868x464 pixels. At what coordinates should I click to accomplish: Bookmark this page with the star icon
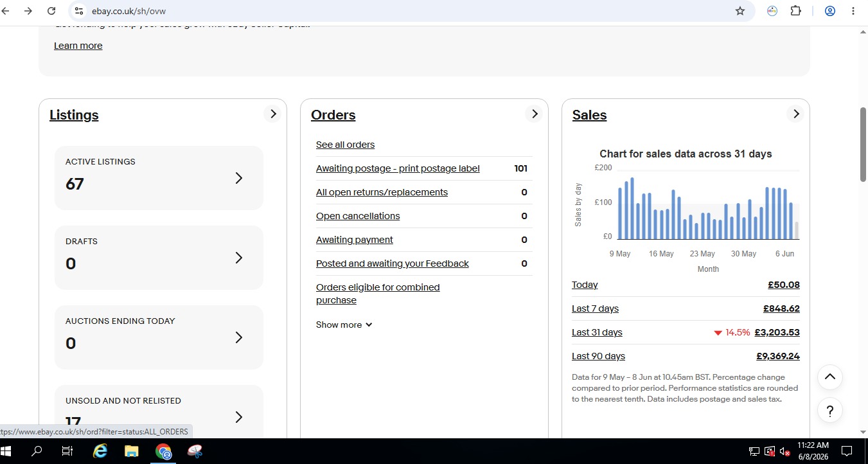[x=740, y=11]
